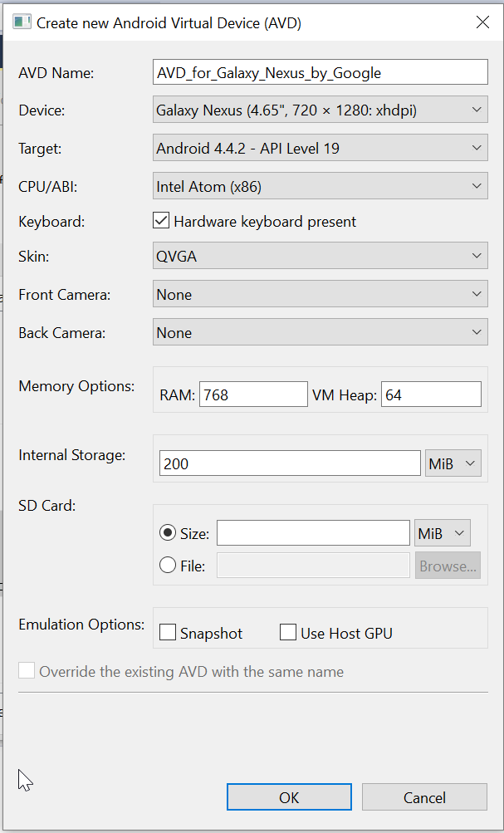Toggle Hardware keyboard present checkbox

pos(162,222)
